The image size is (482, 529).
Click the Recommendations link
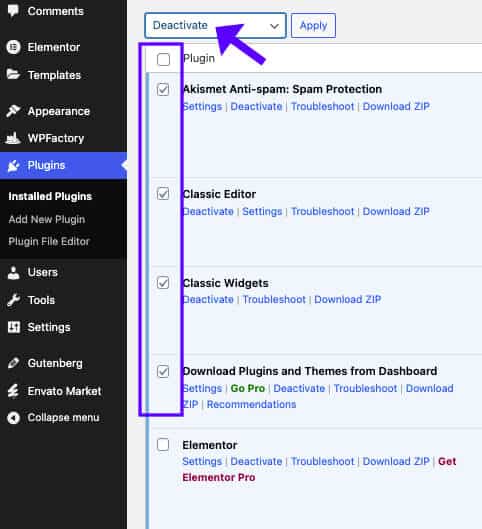[x=251, y=404]
